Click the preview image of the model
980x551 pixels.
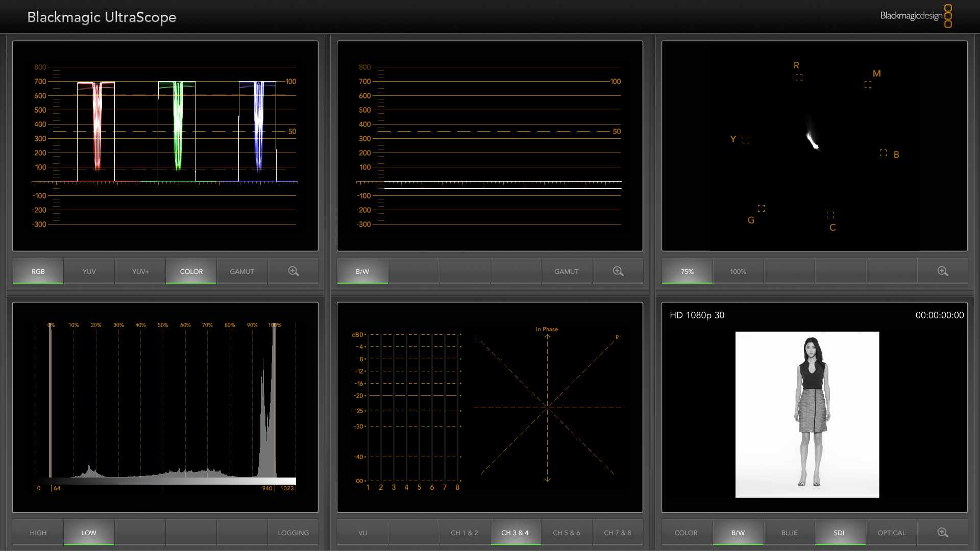[807, 414]
